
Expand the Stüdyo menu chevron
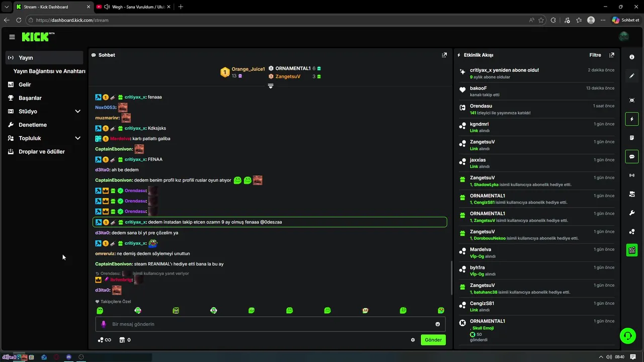tap(77, 111)
